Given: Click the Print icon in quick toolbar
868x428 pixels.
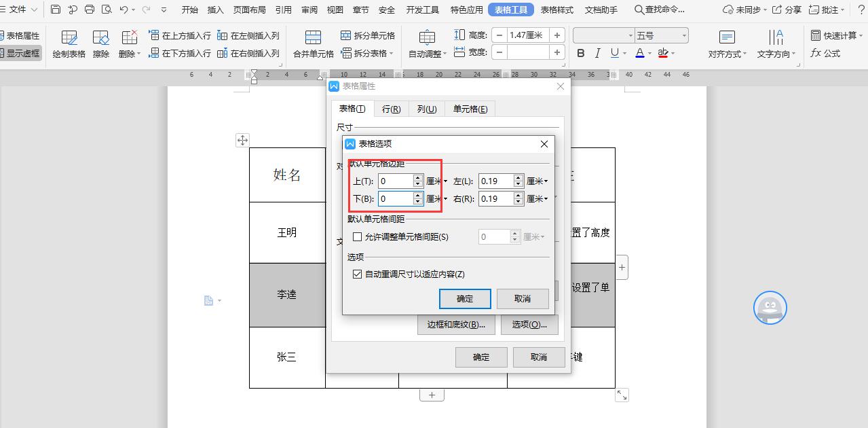Looking at the screenshot, I should (90, 10).
